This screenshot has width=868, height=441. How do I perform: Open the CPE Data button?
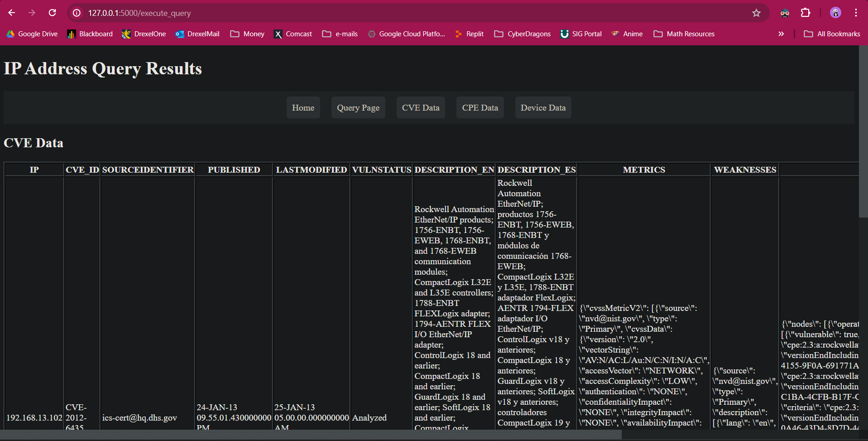pyautogui.click(x=480, y=107)
